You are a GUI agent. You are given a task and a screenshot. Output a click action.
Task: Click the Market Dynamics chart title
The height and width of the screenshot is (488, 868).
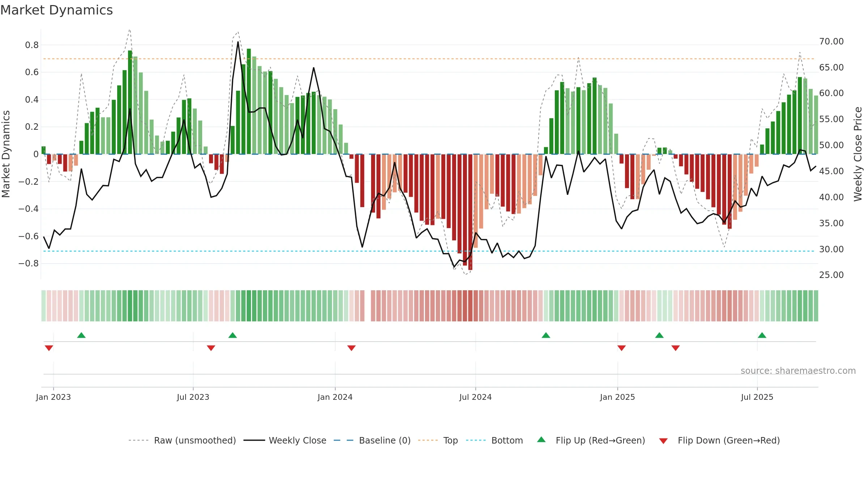pos(56,10)
